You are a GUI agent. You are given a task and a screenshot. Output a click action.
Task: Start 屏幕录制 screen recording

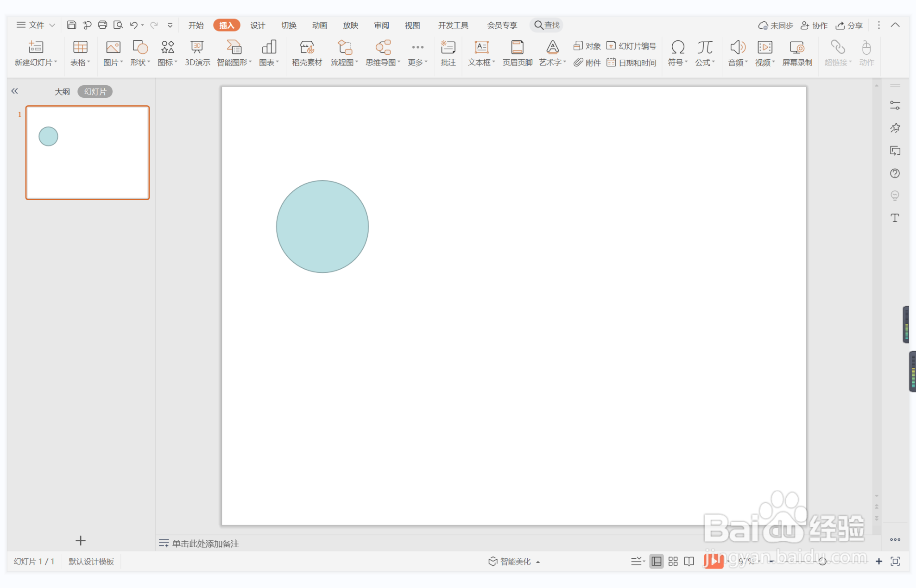796,53
